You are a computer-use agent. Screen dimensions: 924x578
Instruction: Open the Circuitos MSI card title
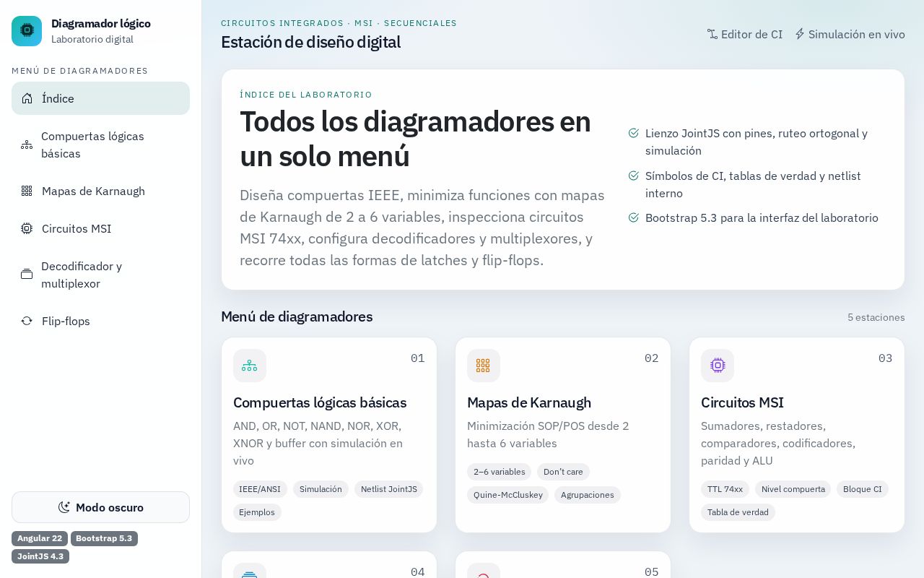click(x=742, y=402)
